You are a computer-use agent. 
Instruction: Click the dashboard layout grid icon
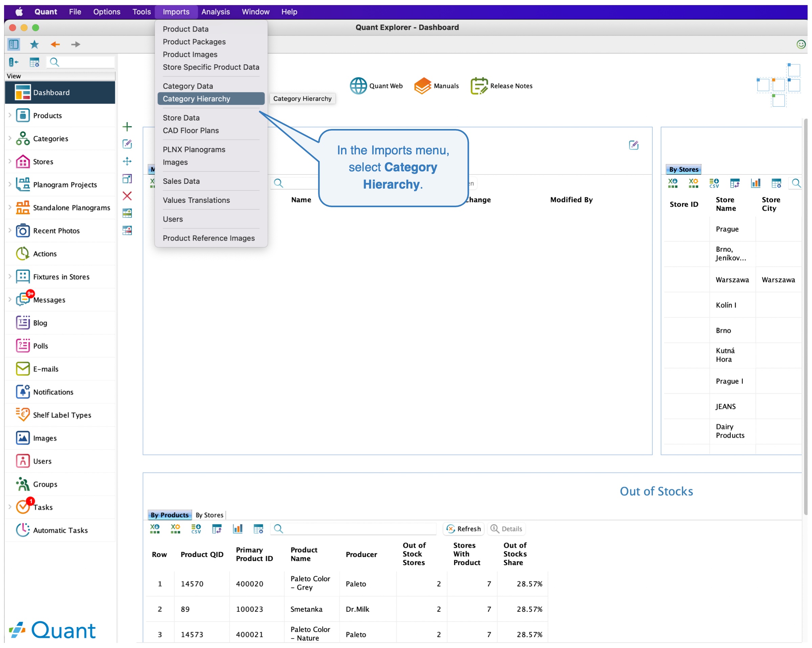[779, 85]
